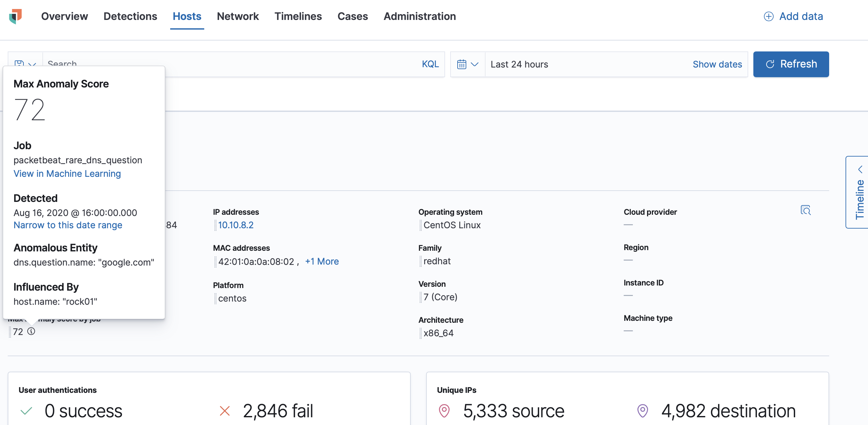Toggle the KQL query language switcher
Viewport: 868px width, 425px height.
pyautogui.click(x=430, y=64)
